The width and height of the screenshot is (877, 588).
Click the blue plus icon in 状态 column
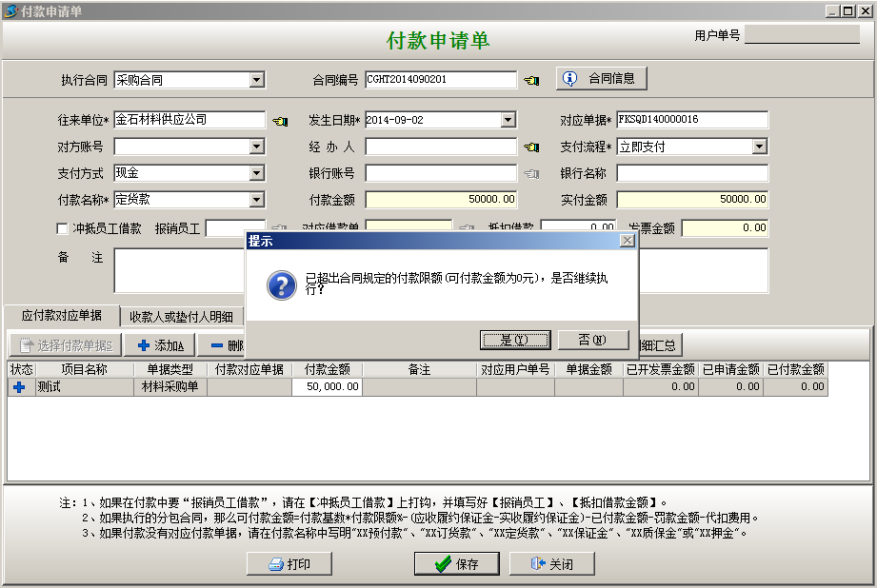coord(19,387)
